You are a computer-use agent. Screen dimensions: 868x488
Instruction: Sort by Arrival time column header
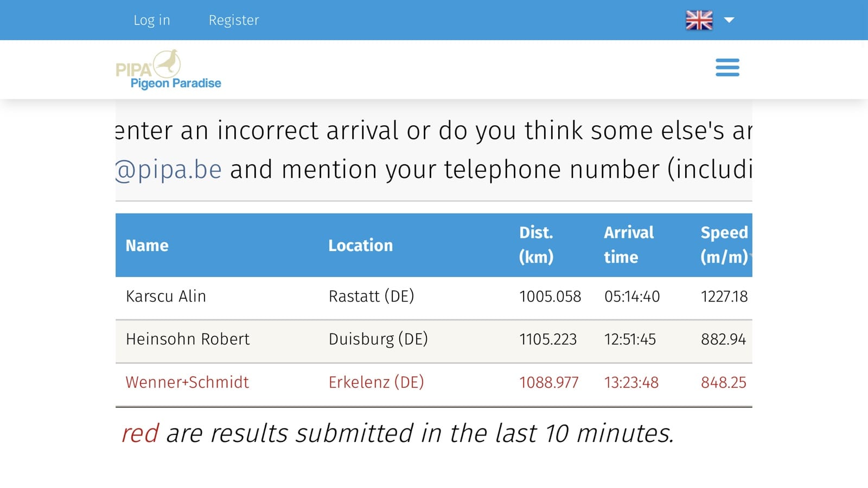[x=629, y=245]
